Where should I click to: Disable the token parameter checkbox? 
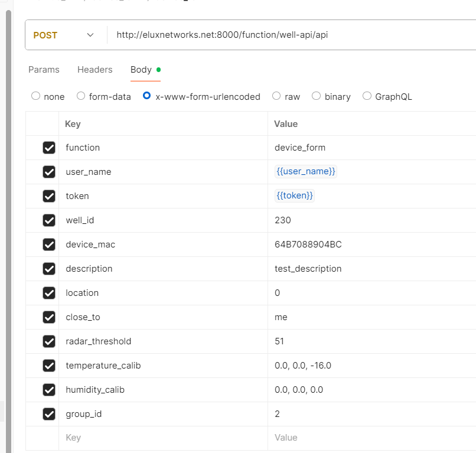[x=49, y=196]
